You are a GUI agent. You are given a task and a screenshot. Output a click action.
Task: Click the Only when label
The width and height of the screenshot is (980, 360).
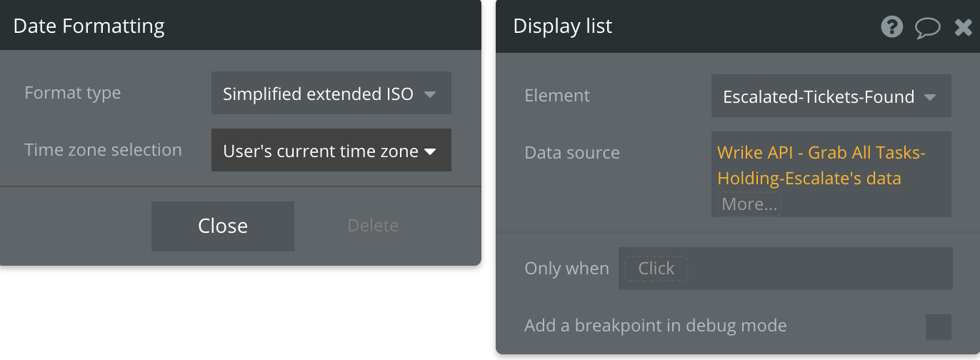point(566,269)
